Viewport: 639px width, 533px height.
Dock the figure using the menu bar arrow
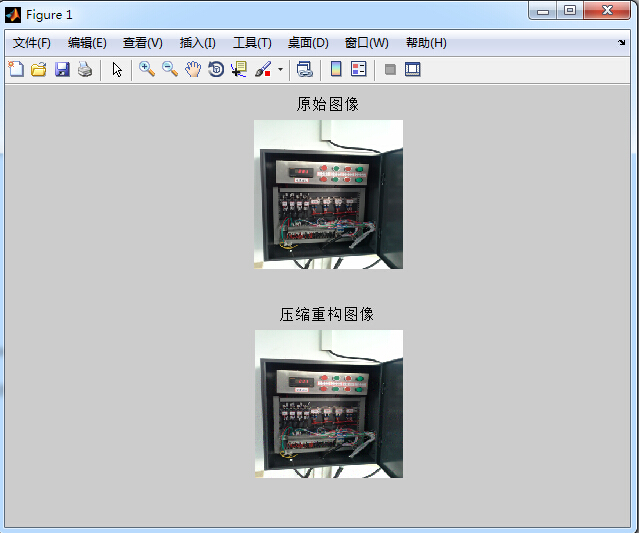click(621, 42)
